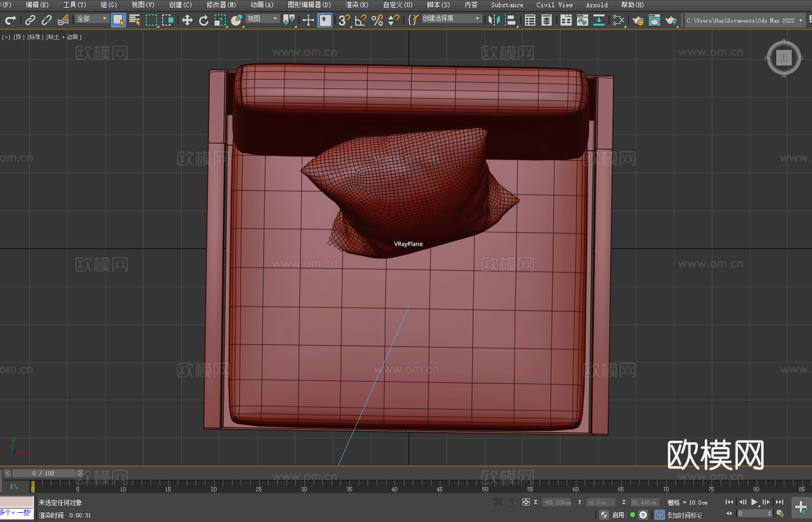Open Rendered Frame Window icon
The image size is (812, 522).
coord(654,20)
